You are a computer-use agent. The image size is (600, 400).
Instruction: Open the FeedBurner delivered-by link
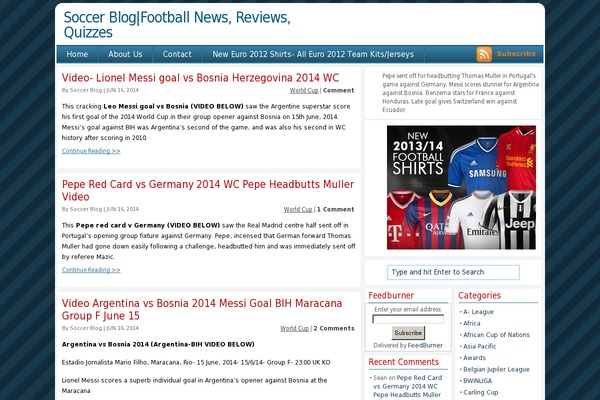coord(425,345)
